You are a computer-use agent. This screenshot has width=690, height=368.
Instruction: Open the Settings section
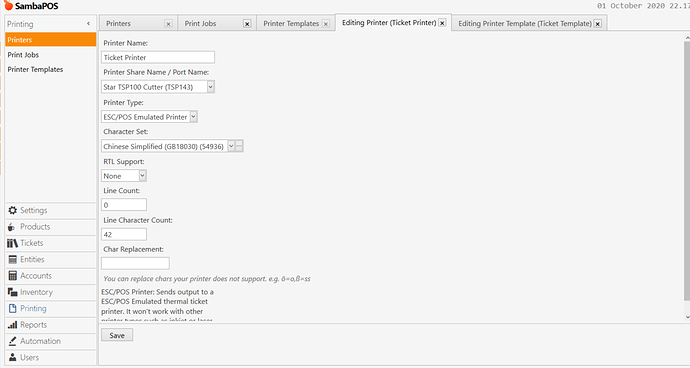(x=51, y=210)
